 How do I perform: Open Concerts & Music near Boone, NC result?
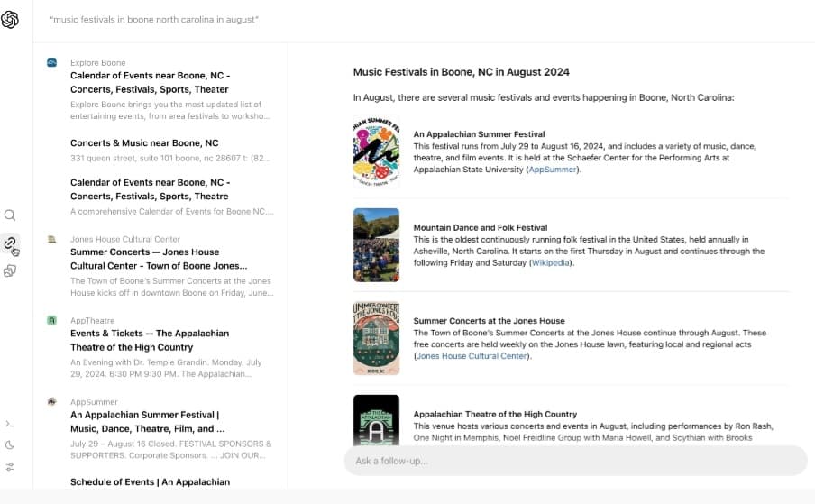point(144,143)
